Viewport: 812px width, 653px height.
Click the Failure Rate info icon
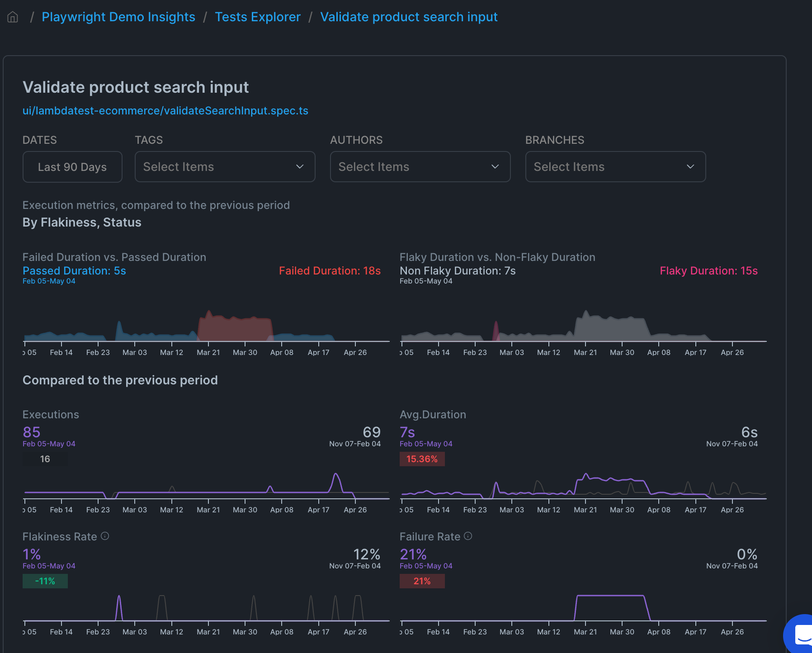[x=468, y=536]
